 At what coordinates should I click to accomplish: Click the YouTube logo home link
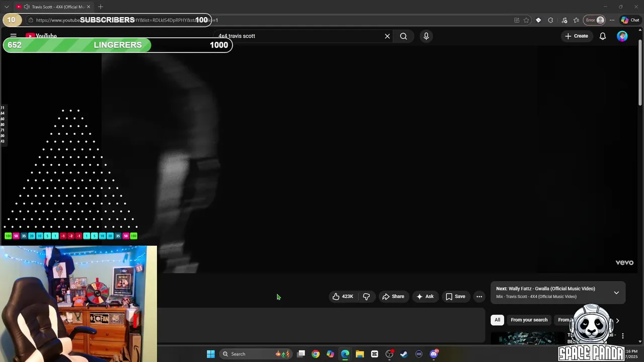tap(41, 36)
